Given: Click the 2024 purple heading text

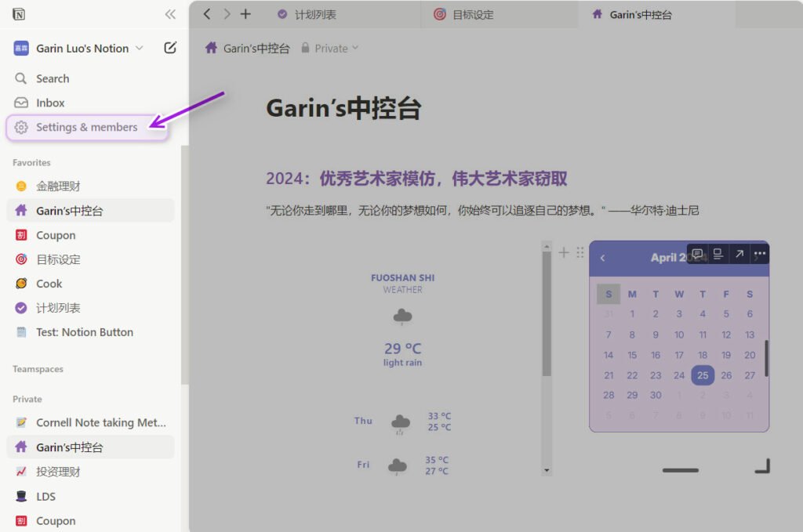Looking at the screenshot, I should 416,179.
